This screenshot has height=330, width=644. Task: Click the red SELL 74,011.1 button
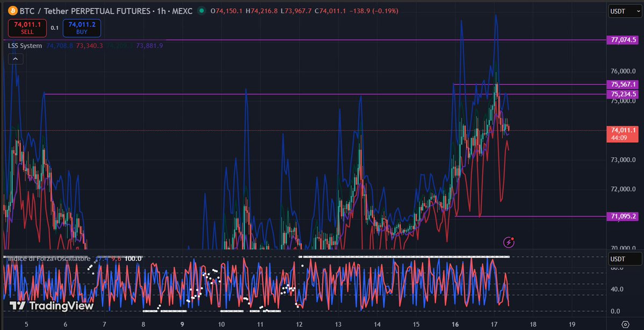[x=27, y=28]
